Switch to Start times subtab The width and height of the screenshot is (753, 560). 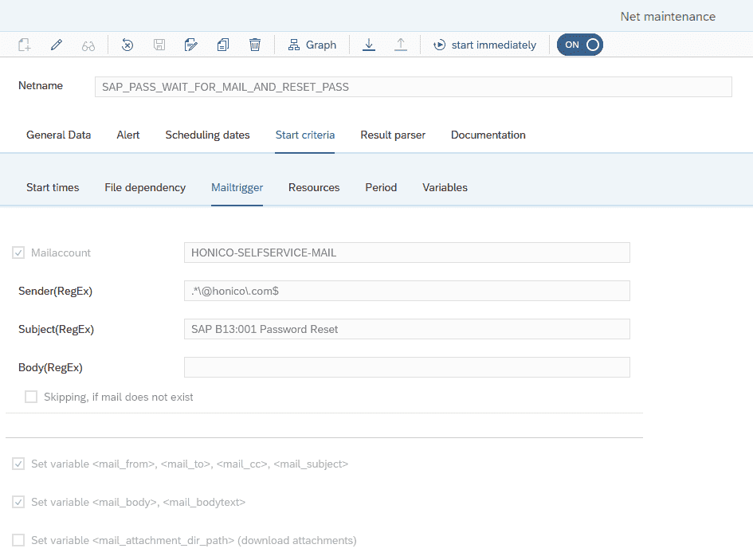(53, 187)
